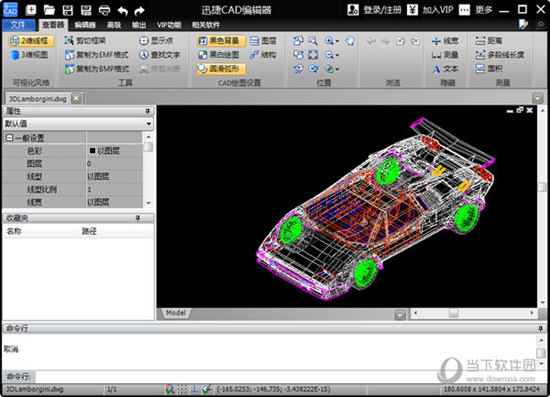This screenshot has width=550, height=397.
Task: Pin the 属性 properties panel
Action: pos(148,111)
